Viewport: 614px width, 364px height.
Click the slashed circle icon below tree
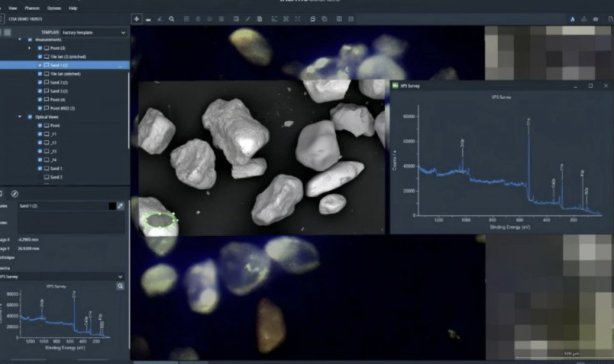[x=14, y=194]
